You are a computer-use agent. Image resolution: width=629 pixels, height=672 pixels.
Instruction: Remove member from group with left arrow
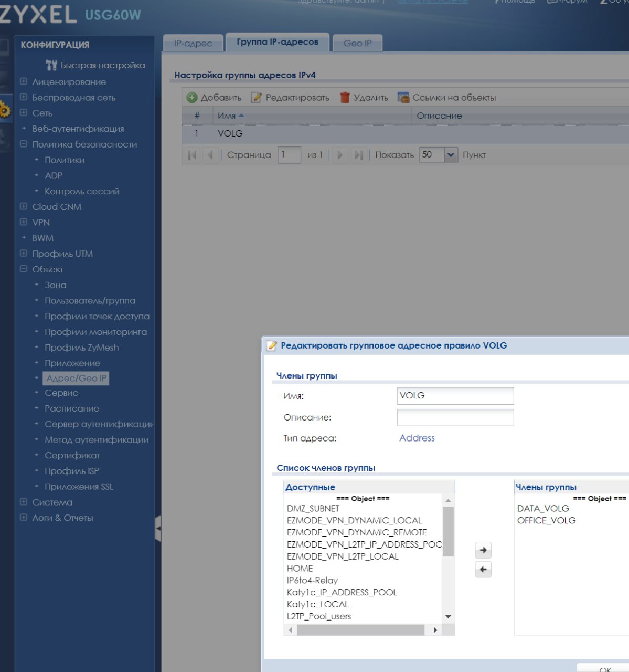pyautogui.click(x=483, y=570)
